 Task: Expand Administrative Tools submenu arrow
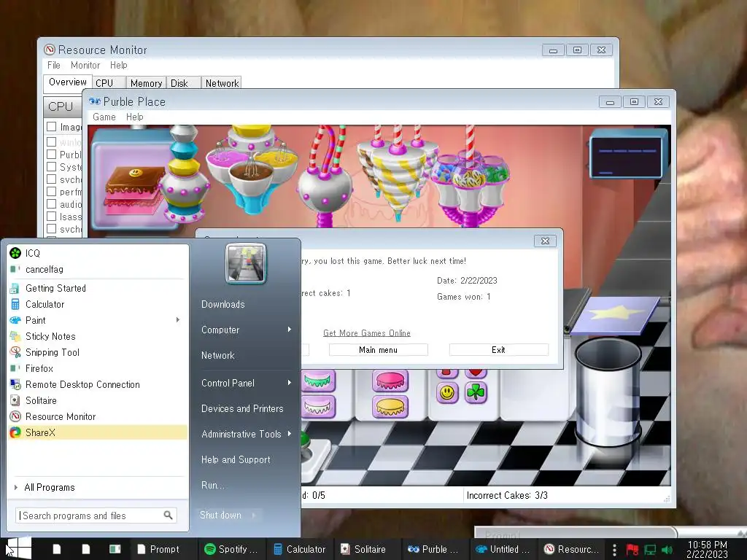[x=289, y=434]
